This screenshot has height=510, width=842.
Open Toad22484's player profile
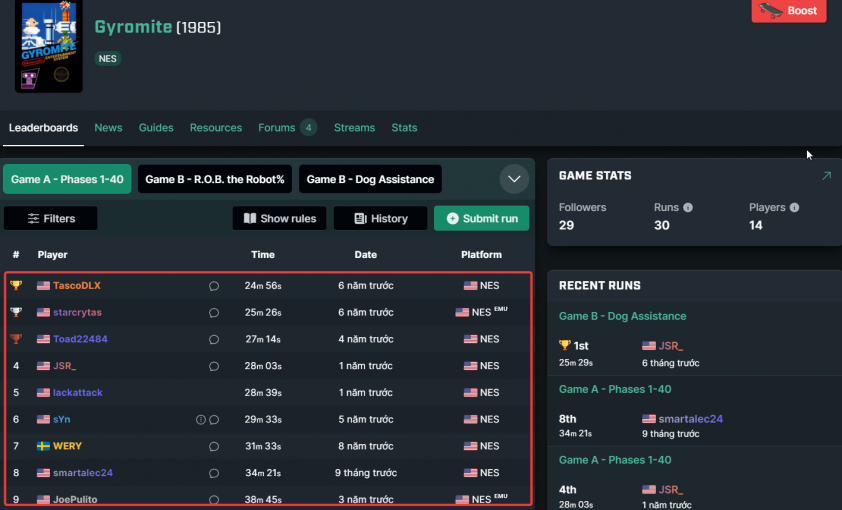coord(80,339)
